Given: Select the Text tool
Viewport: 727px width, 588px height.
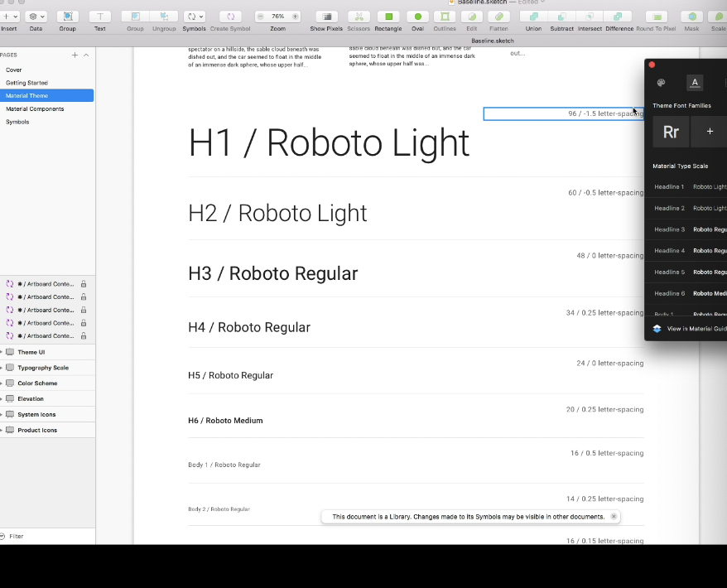Looking at the screenshot, I should click(100, 17).
